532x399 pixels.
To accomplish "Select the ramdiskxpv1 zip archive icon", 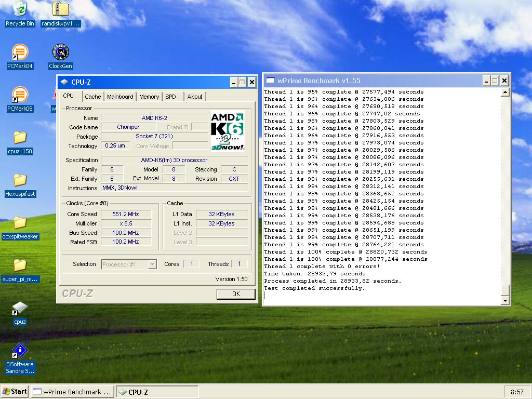I will [x=60, y=14].
